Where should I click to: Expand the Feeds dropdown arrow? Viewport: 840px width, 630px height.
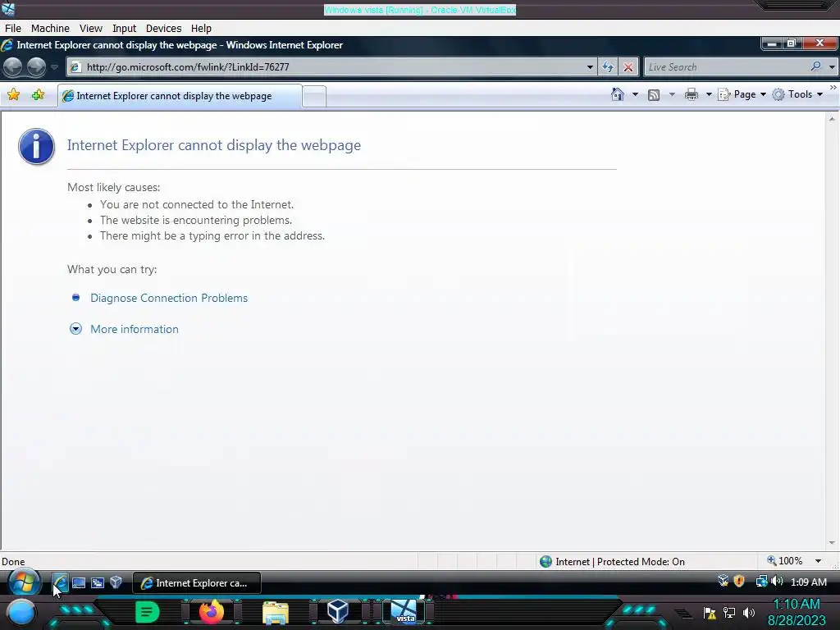672,95
